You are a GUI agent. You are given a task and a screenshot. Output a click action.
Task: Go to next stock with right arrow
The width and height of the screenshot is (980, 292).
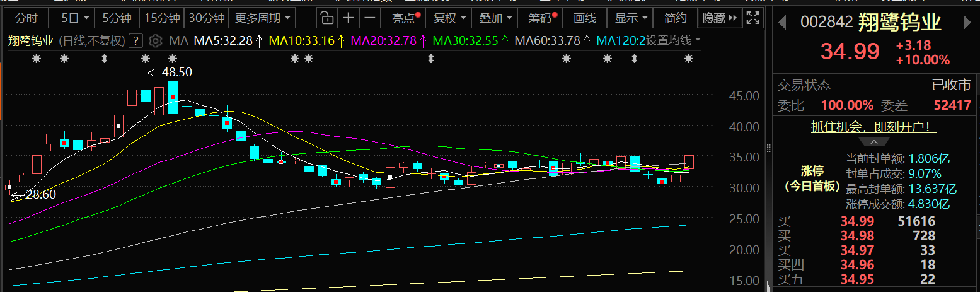[x=967, y=23]
